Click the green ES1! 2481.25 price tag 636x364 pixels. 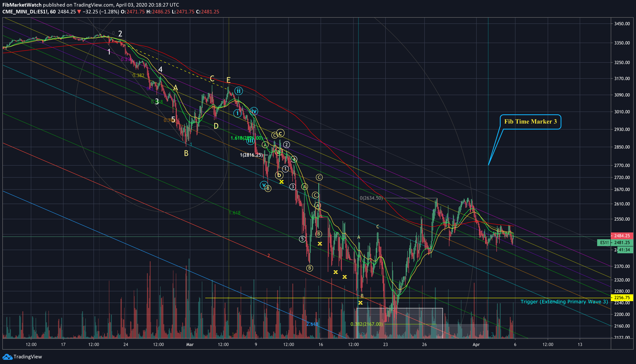pos(615,242)
